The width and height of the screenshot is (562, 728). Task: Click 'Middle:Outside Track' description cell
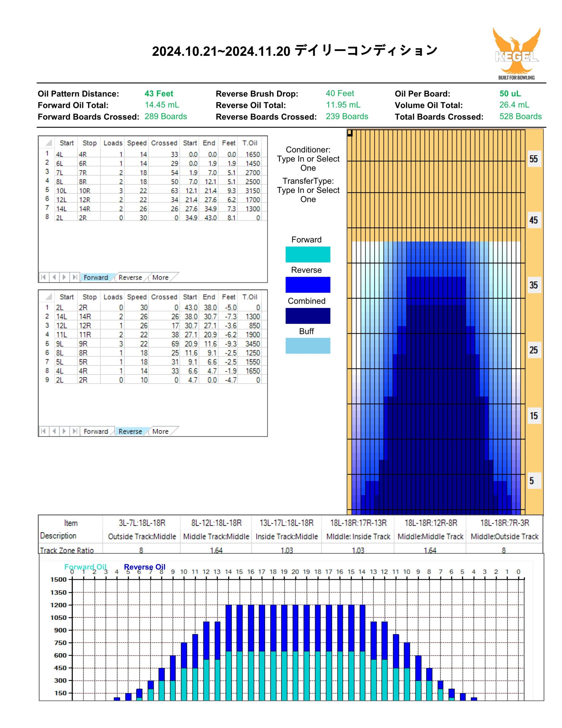point(504,537)
